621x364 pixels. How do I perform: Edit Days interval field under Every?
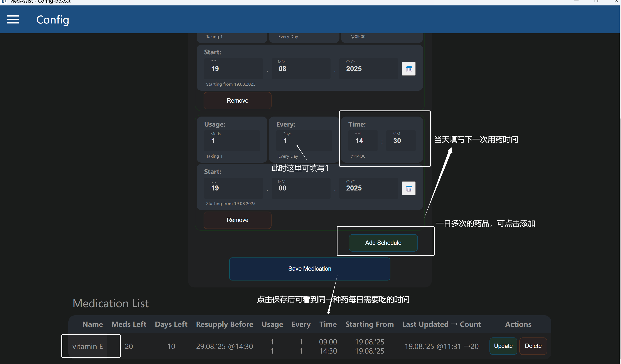304,140
